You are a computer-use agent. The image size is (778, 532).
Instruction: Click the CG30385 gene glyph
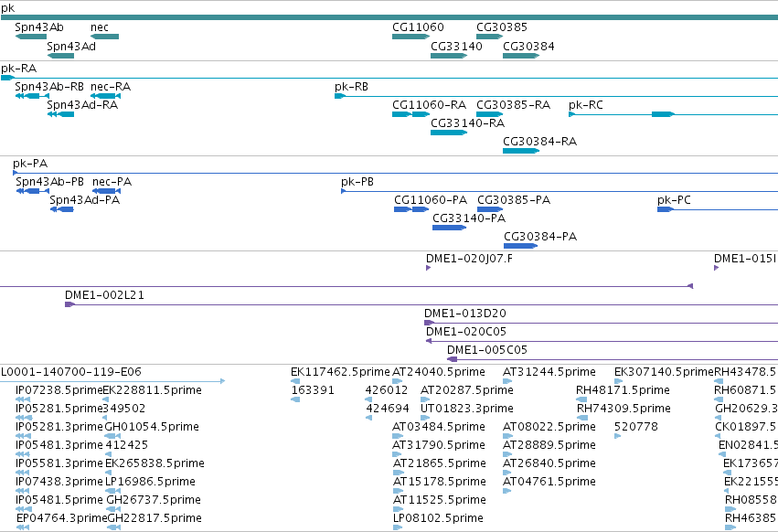click(x=490, y=37)
